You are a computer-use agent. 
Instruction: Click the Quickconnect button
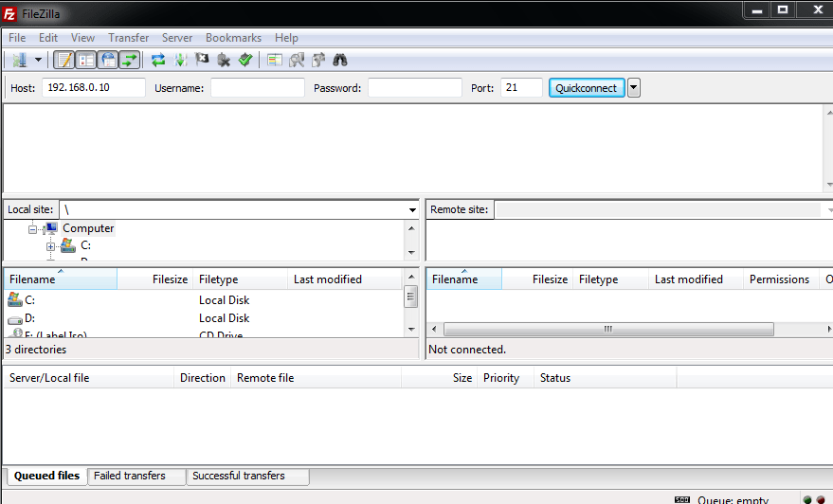click(x=587, y=87)
